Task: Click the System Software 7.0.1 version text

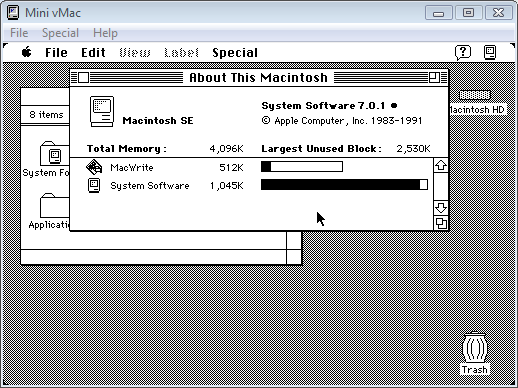Action: coord(329,106)
